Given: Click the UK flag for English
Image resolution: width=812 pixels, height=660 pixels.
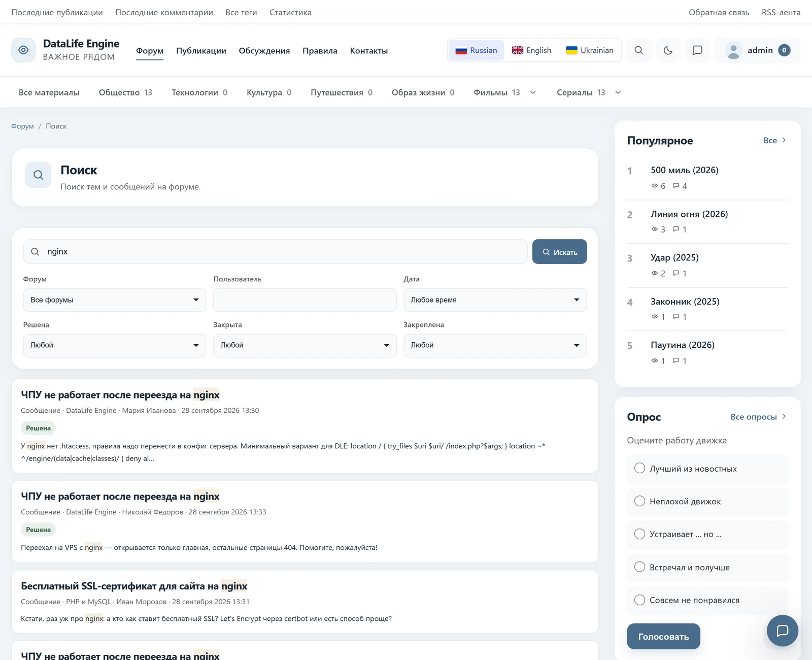Looking at the screenshot, I should click(517, 50).
